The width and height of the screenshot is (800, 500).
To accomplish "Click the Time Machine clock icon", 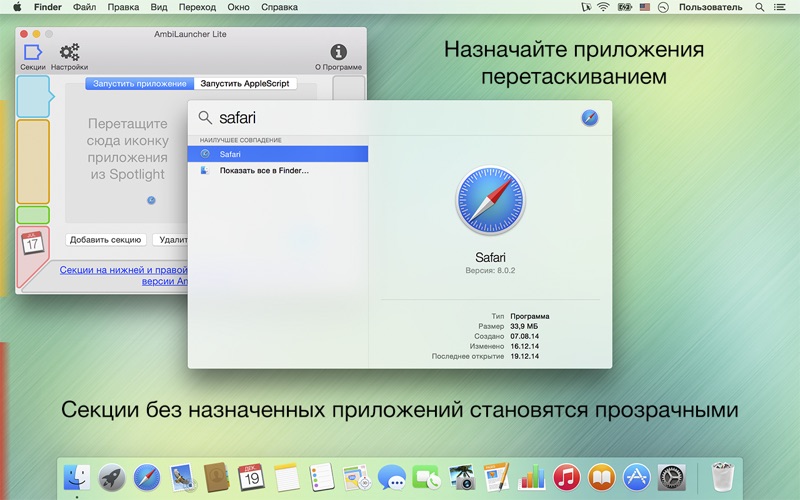I will point(663,7).
